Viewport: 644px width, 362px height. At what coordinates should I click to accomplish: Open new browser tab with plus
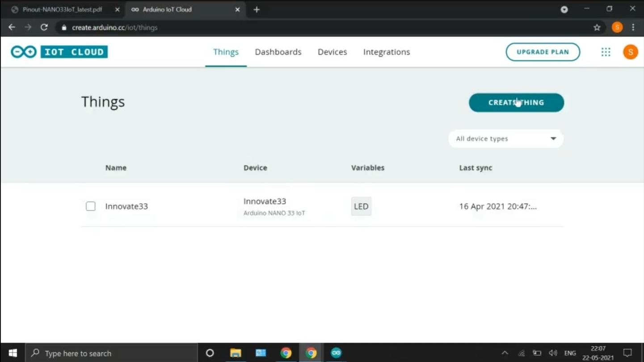point(257,9)
